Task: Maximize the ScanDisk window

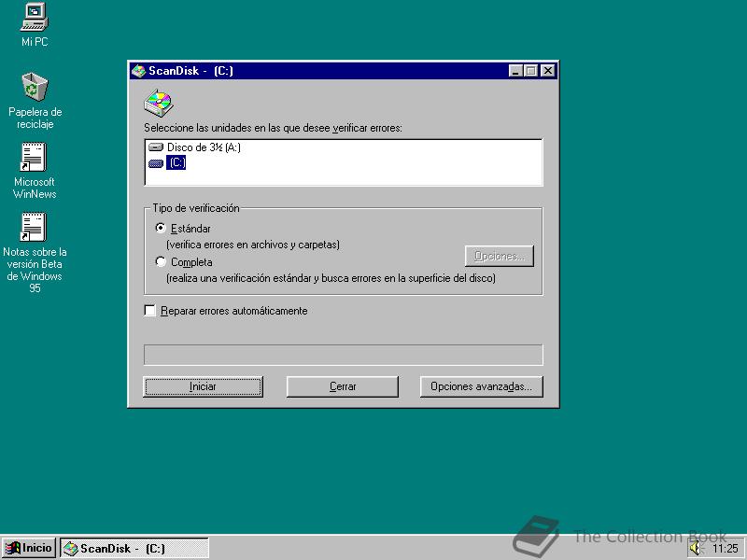Action: point(530,71)
